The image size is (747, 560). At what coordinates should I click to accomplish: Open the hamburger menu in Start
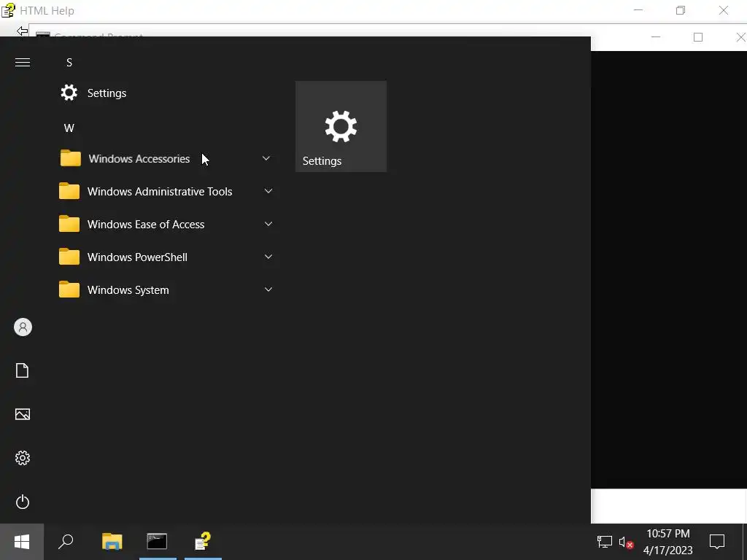23,63
